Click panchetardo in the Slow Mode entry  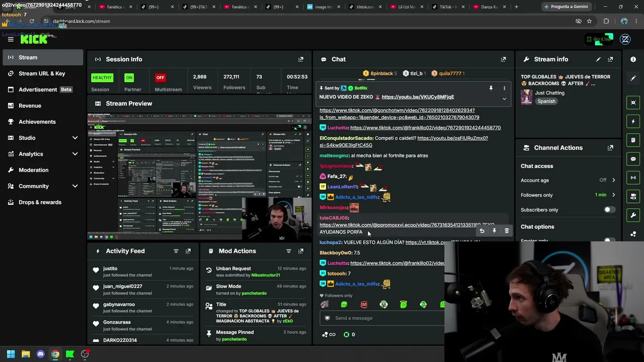coord(254,293)
